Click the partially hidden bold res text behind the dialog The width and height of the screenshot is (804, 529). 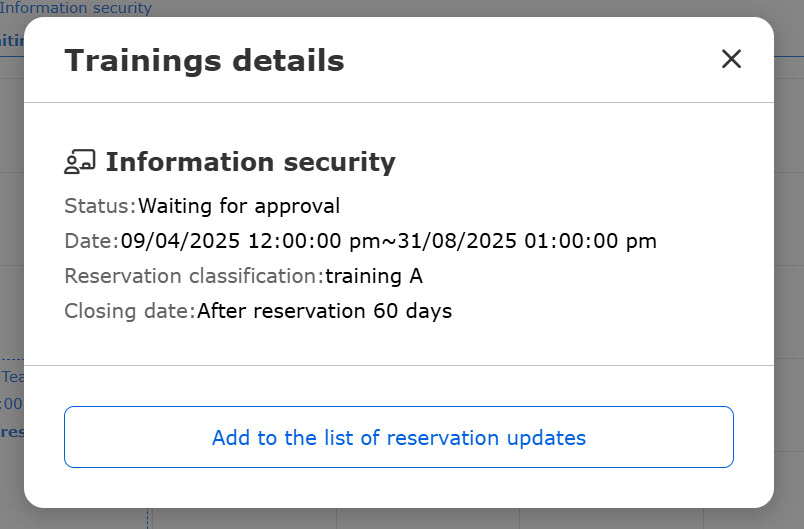tap(12, 432)
